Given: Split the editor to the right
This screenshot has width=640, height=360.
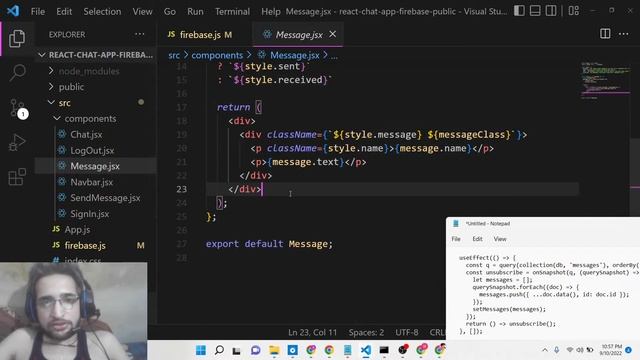Looking at the screenshot, I should click(x=605, y=34).
